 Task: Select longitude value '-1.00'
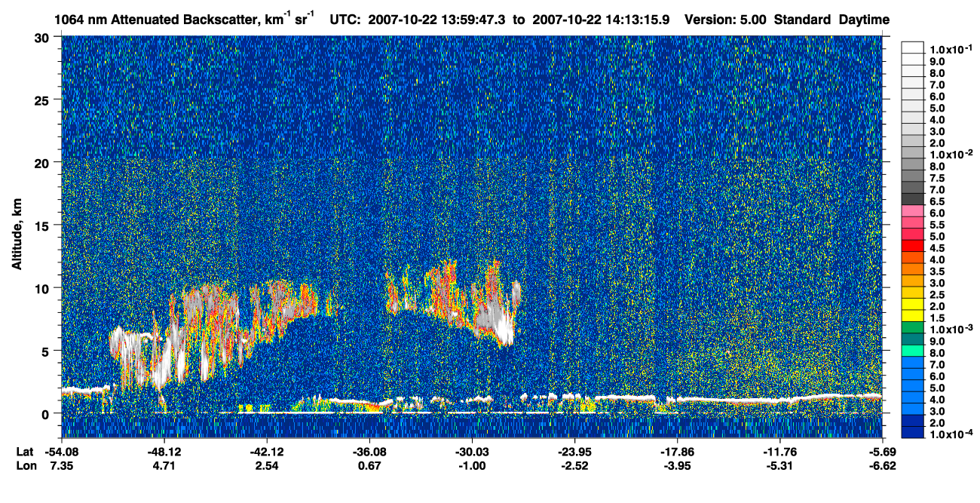click(472, 465)
